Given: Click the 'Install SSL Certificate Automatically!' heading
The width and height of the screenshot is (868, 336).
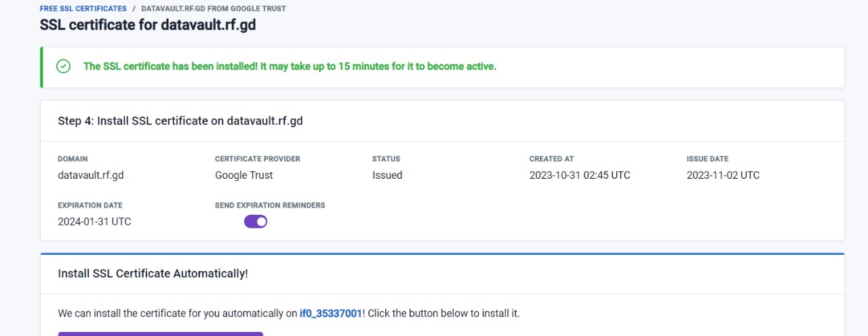Looking at the screenshot, I should click(153, 274).
